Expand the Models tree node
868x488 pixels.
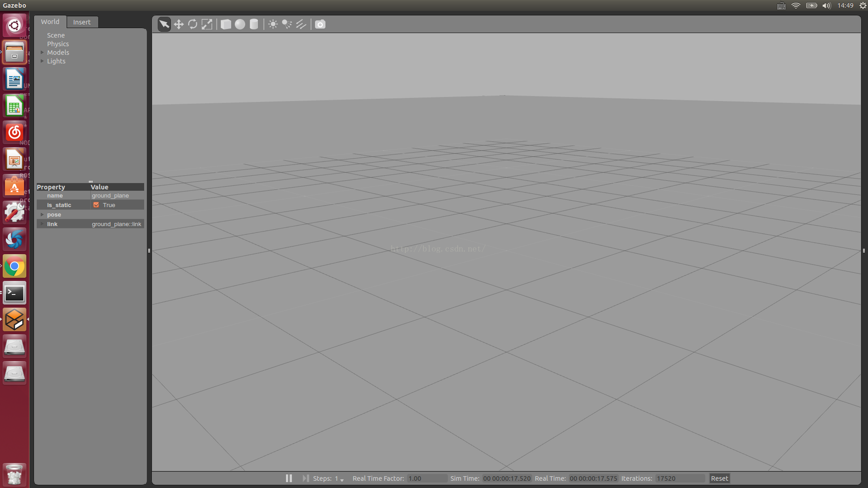(42, 53)
